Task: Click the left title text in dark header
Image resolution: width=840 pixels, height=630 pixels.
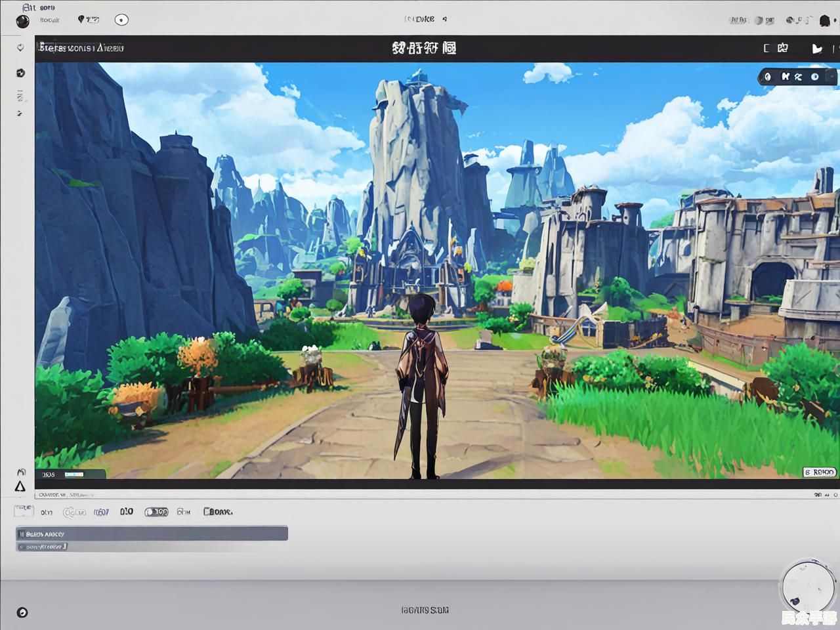Action: [81, 48]
